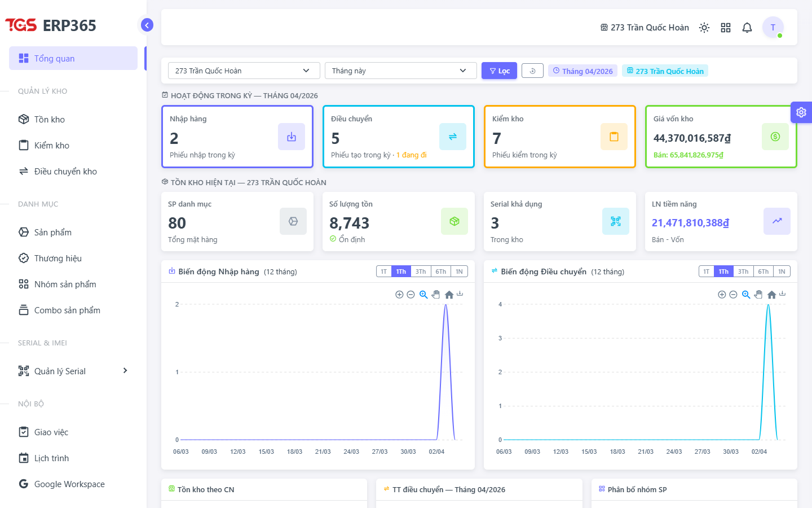Open Thương hiệu in sidebar
Viewport: 812px width, 508px height.
coord(73,258)
